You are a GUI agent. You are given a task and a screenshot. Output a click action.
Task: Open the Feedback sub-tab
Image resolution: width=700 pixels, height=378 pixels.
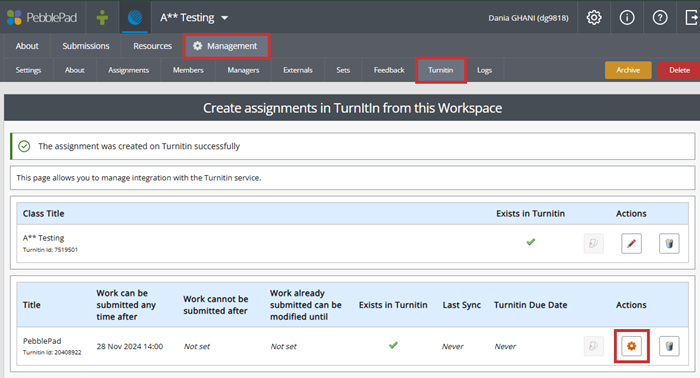point(389,70)
